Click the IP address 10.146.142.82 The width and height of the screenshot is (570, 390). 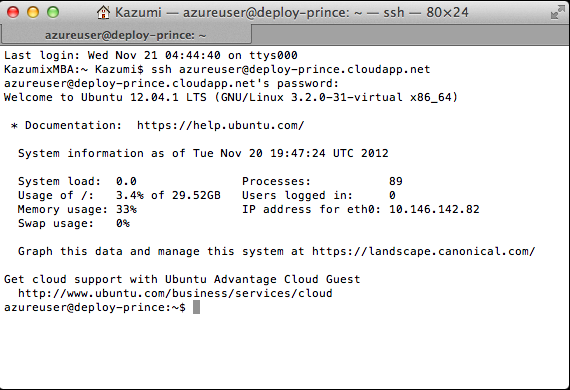tap(434, 209)
